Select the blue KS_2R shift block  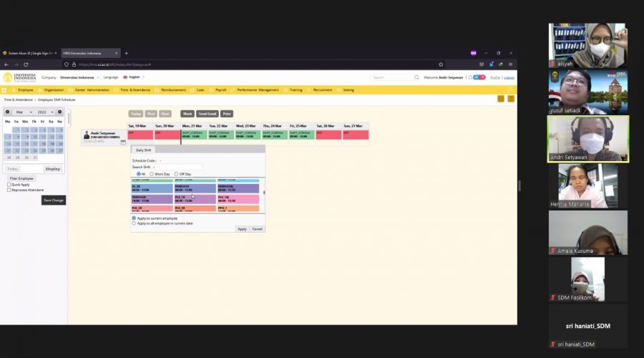coord(152,188)
